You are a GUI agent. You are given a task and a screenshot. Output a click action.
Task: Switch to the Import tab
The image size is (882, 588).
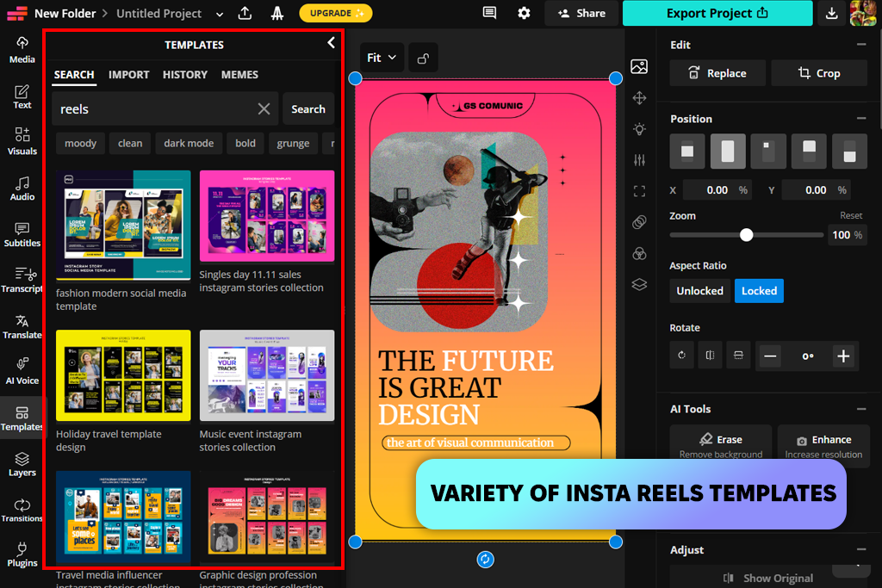tap(128, 75)
